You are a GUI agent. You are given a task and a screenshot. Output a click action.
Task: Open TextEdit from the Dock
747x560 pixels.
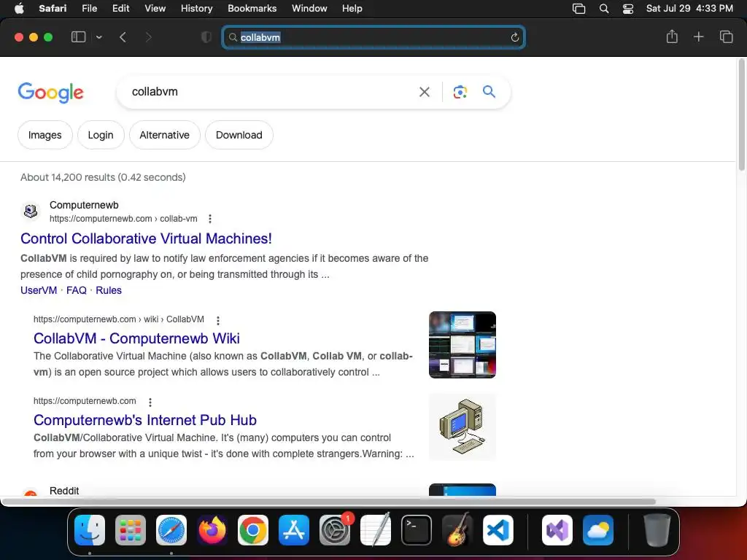[x=376, y=530]
